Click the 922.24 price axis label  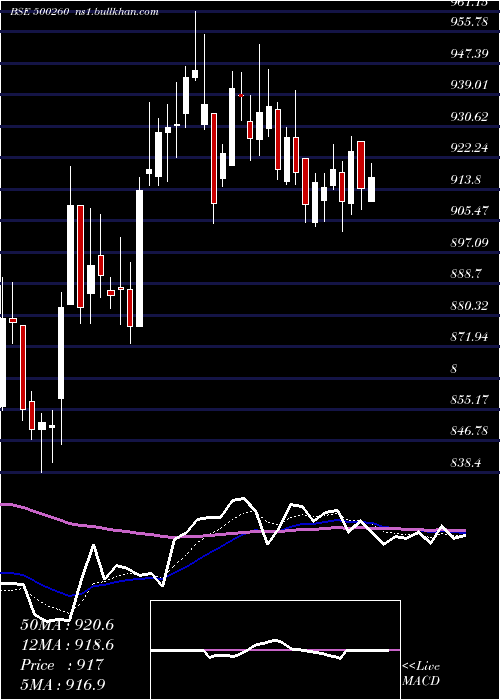coord(469,148)
